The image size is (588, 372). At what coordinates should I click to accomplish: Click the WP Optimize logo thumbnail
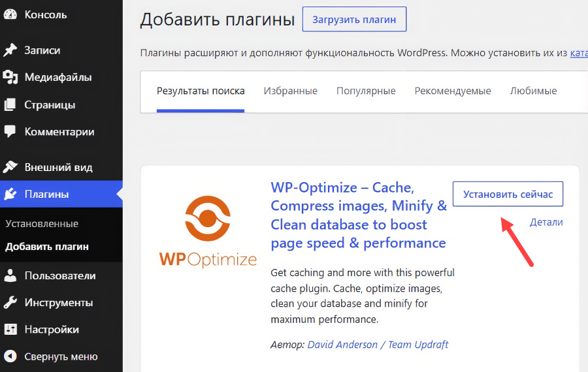tap(208, 231)
